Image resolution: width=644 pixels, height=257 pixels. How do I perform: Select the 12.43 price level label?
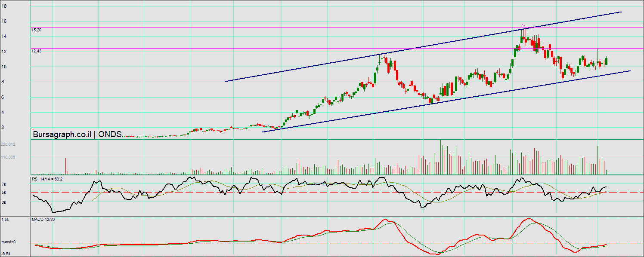click(36, 51)
